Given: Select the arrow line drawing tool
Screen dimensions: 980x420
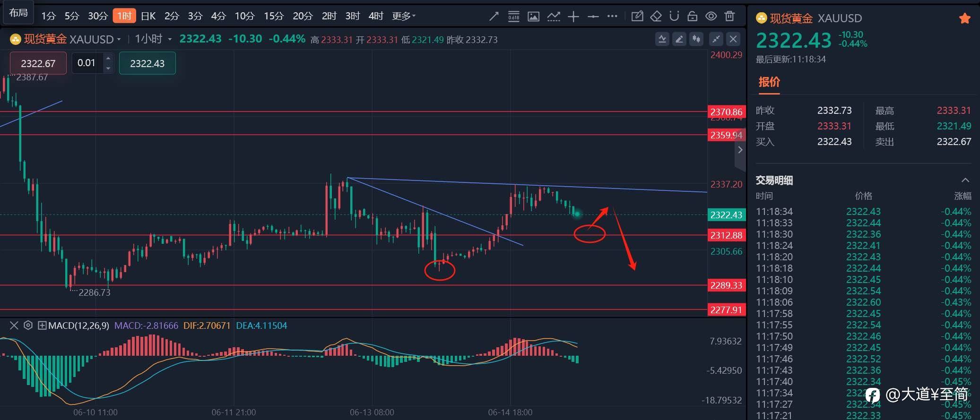Looking at the screenshot, I should click(494, 17).
